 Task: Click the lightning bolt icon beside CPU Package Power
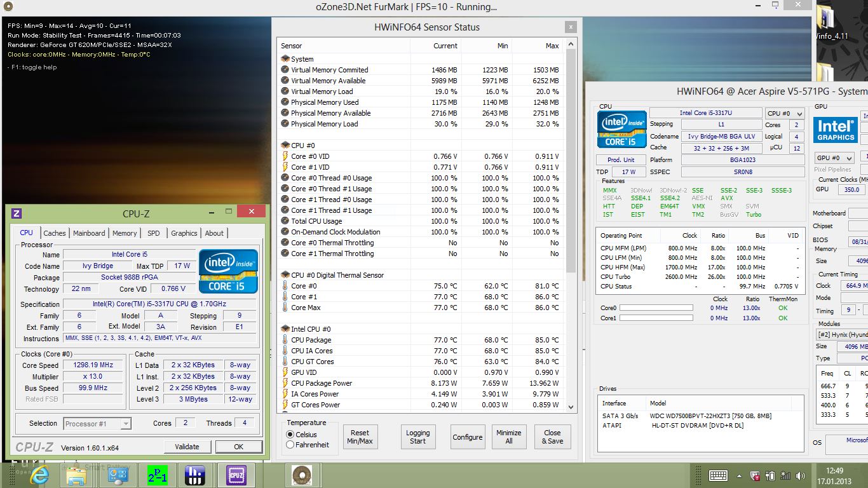tap(285, 383)
